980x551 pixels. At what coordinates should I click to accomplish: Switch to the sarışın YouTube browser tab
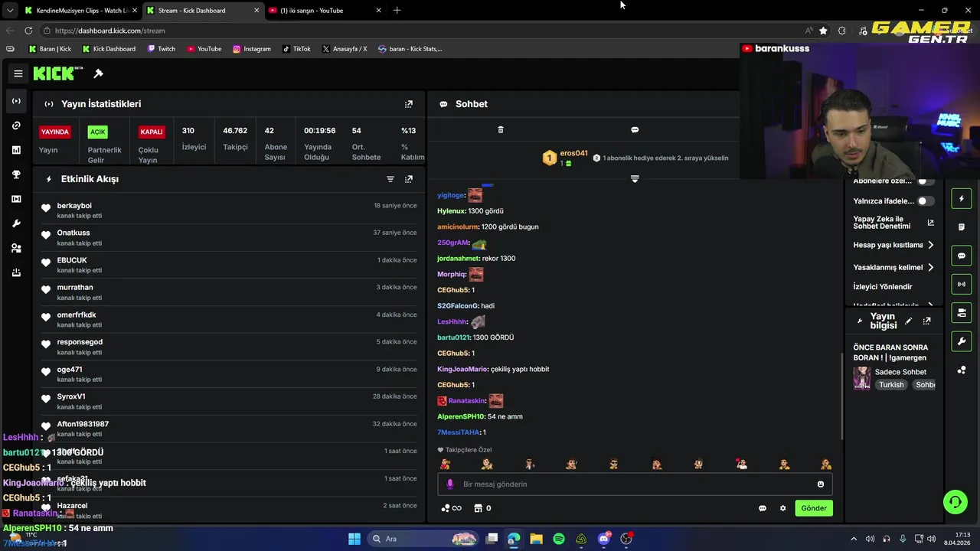[x=325, y=11]
